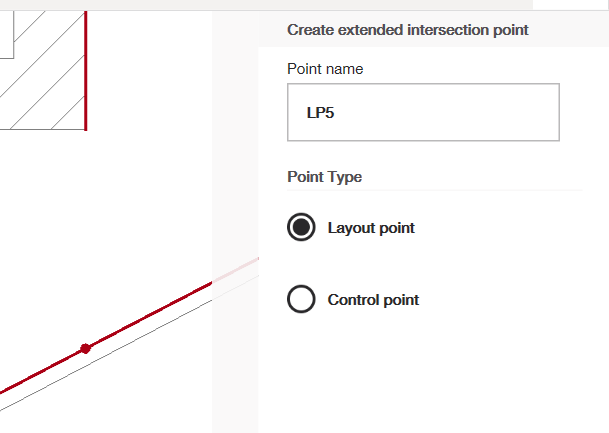The image size is (609, 433).
Task: Click the faded pink line extension
Action: pos(236,270)
